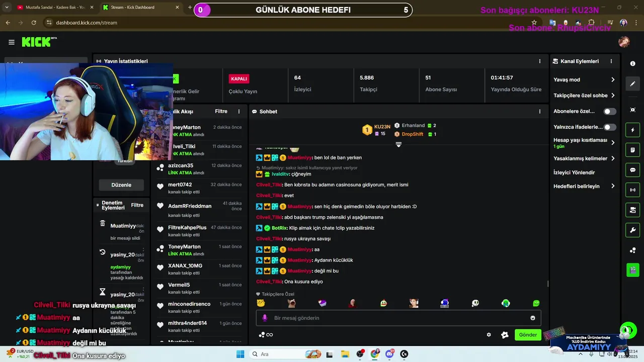Click the document notes sidebar icon

point(633,150)
